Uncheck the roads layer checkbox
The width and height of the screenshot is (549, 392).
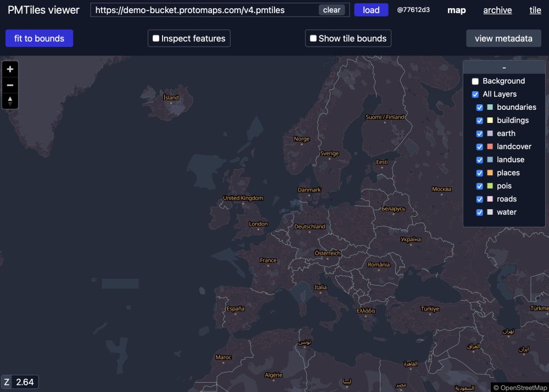coord(480,199)
